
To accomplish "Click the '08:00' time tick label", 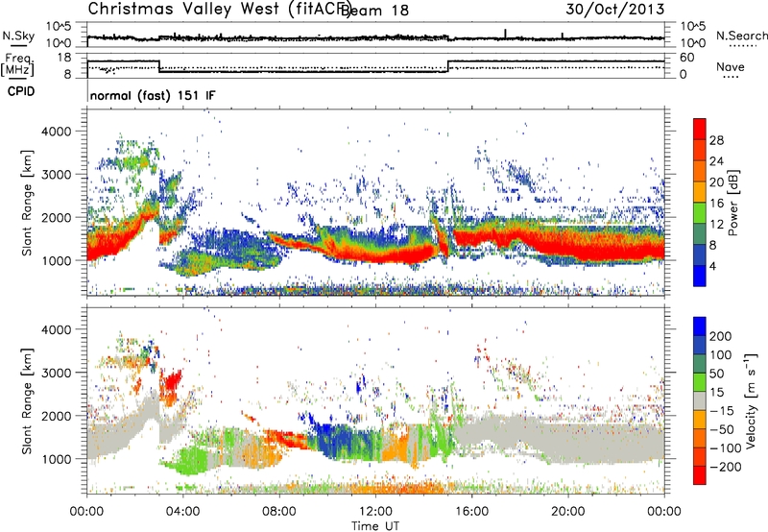I will 279,512.
